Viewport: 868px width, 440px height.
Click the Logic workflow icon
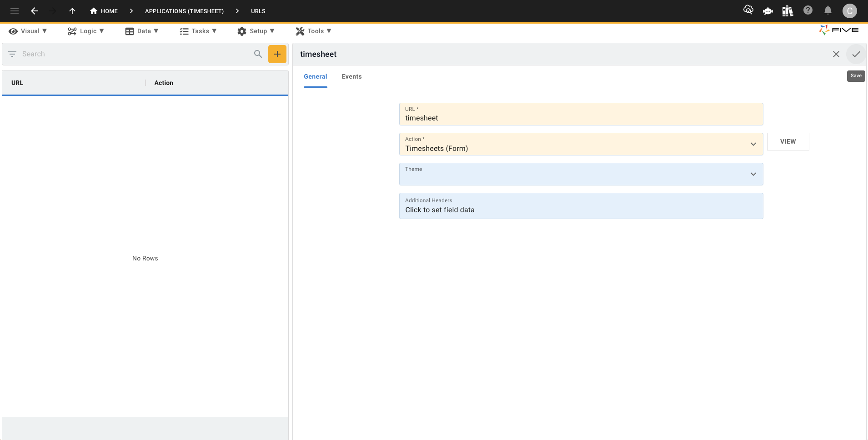click(x=72, y=31)
